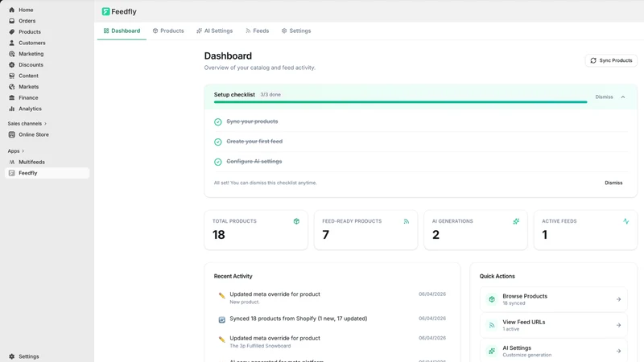Click the Feedfly app icon in sidebar

[11, 173]
